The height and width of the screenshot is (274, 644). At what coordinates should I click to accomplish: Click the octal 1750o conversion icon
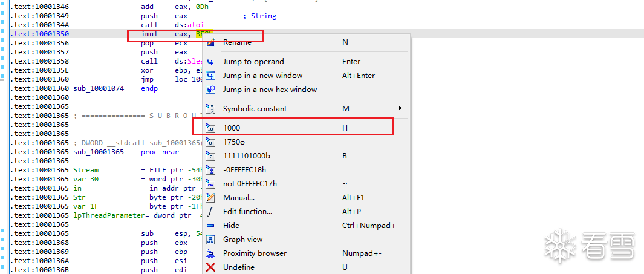pyautogui.click(x=210, y=142)
